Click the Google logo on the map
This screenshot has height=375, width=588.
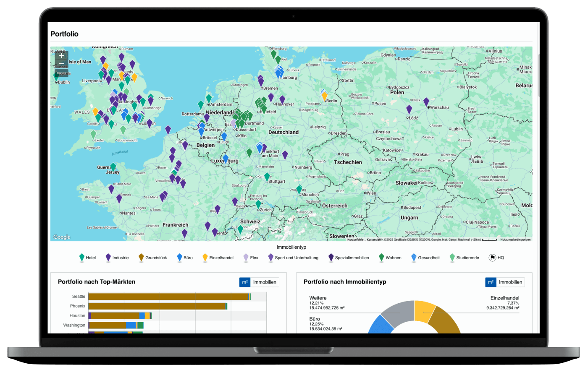click(62, 237)
